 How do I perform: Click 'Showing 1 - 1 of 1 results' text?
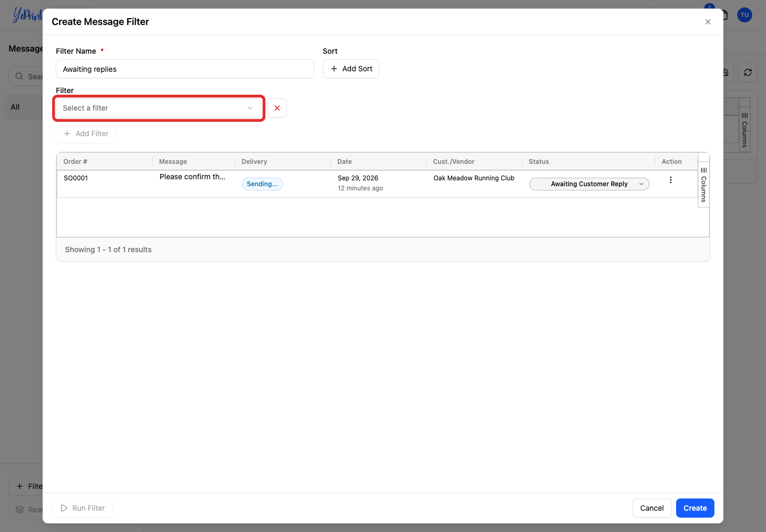(108, 250)
